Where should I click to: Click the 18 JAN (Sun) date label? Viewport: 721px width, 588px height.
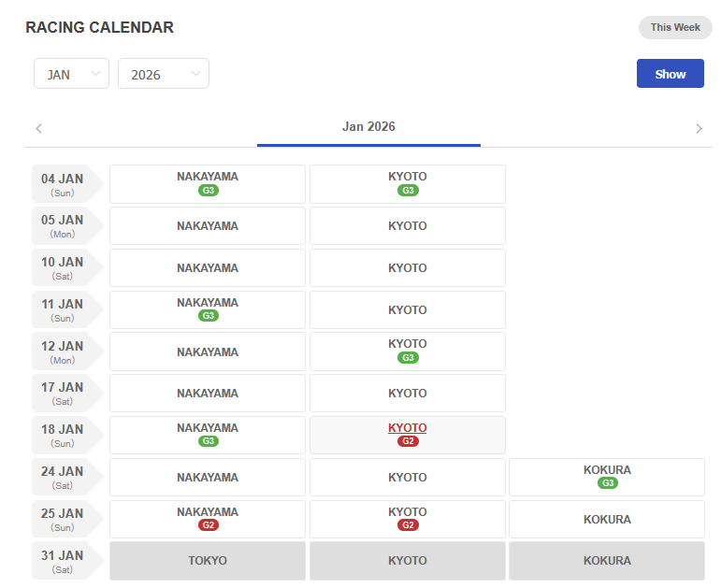(67, 436)
